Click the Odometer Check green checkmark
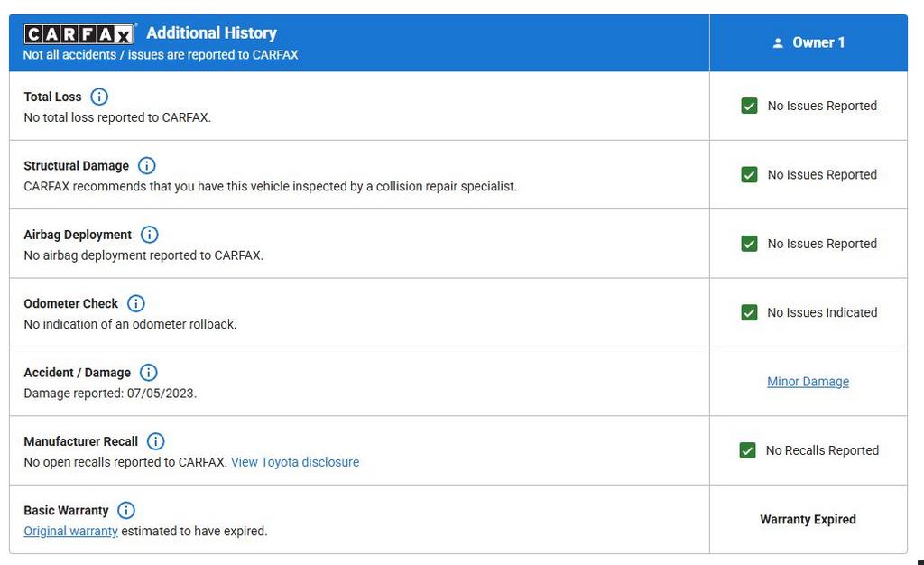924x565 pixels. 749,312
